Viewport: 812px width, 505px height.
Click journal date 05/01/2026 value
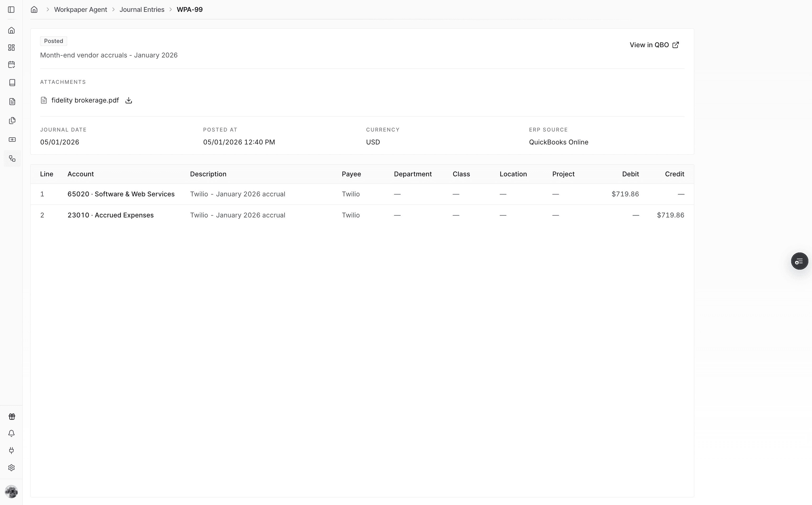pyautogui.click(x=60, y=142)
